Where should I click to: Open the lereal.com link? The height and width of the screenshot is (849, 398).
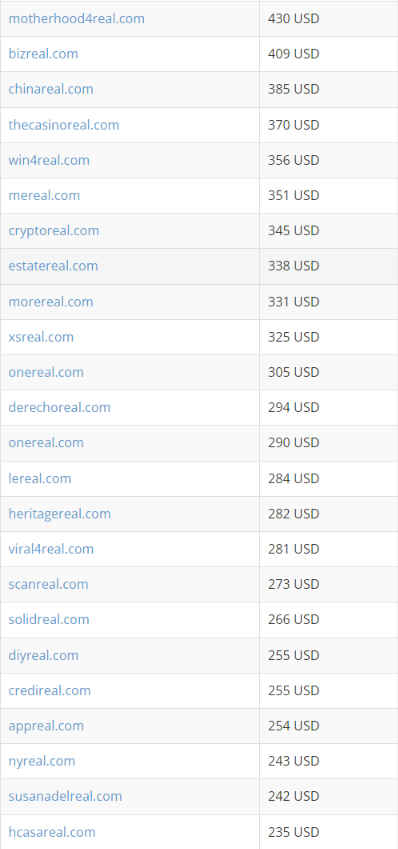(40, 479)
